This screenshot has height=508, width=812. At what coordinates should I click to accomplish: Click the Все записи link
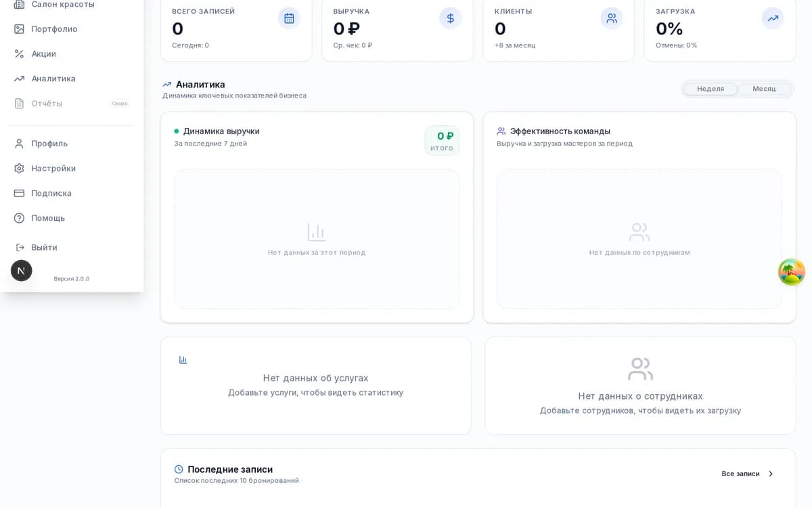tap(740, 474)
